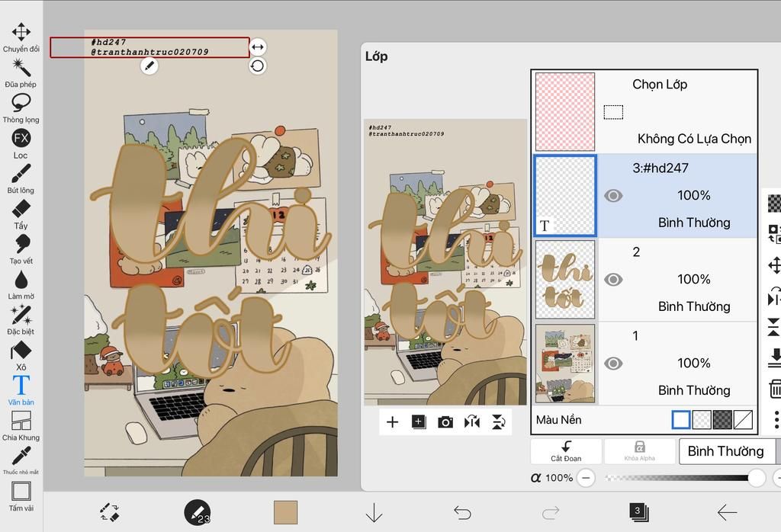Open the three-dot more options menu
Viewport: 781px width, 532px height.
tap(776, 419)
